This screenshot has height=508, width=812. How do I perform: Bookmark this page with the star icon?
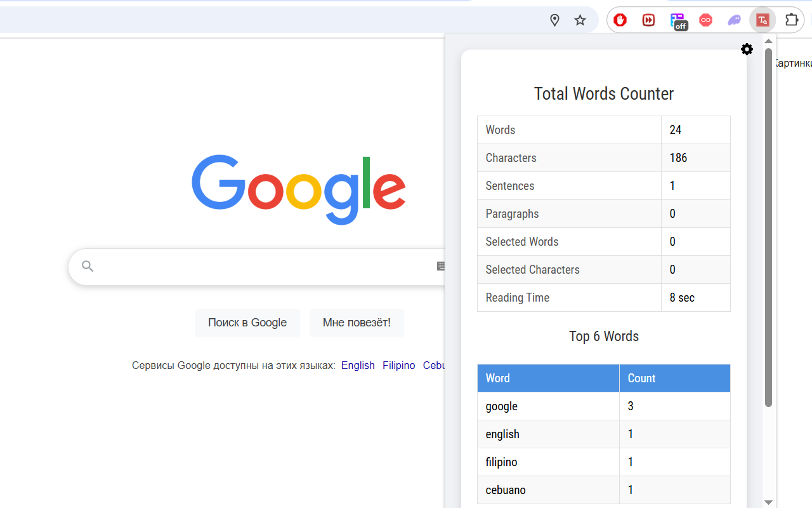click(x=580, y=20)
